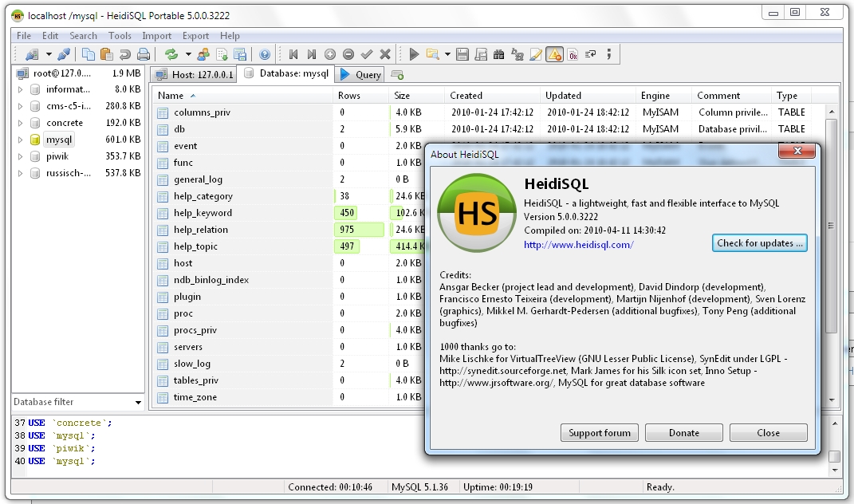Toggle the Stop on errors warning button
854x504 pixels.
coord(554,54)
